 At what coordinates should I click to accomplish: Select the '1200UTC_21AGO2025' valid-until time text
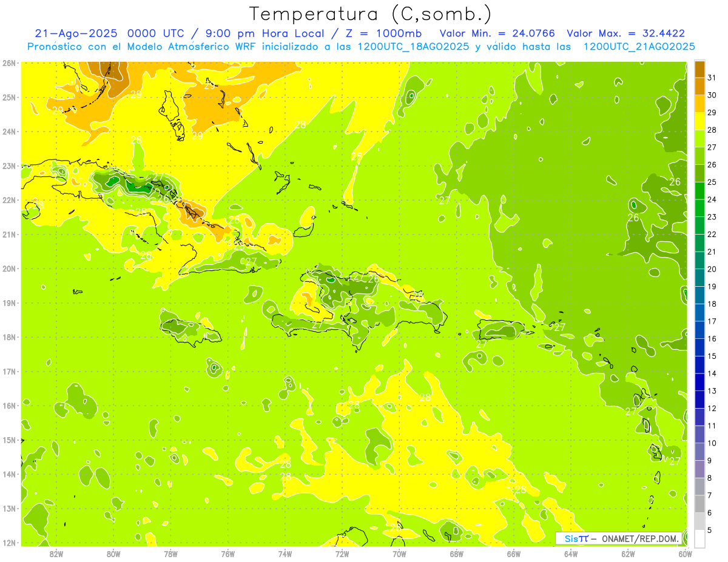pyautogui.click(x=639, y=47)
